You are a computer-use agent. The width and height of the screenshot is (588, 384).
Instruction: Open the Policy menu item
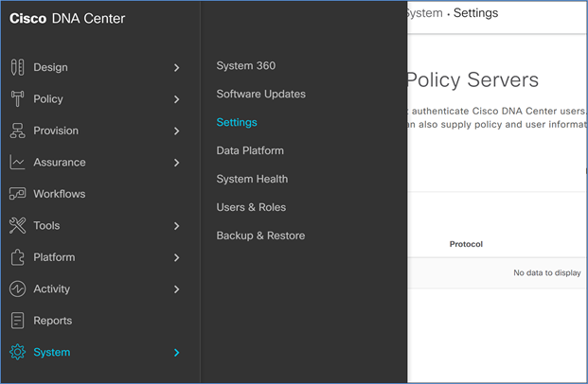(48, 99)
